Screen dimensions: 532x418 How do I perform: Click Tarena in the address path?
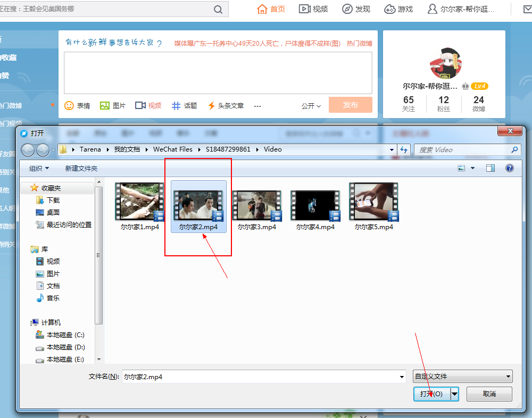pyautogui.click(x=90, y=149)
